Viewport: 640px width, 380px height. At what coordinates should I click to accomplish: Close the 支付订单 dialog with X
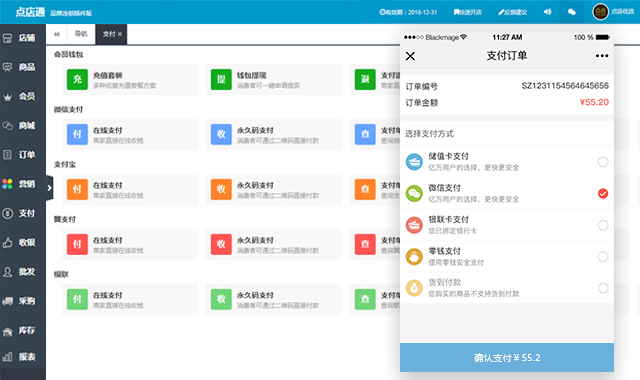click(x=411, y=56)
